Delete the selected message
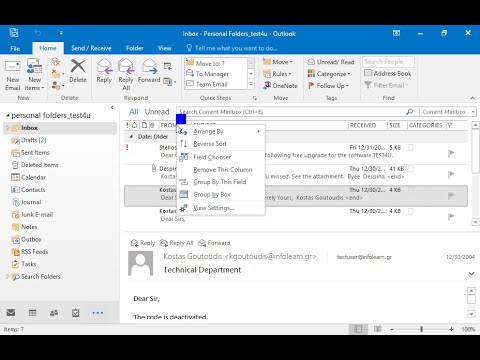Screen dimensions: 480x360 (78, 71)
